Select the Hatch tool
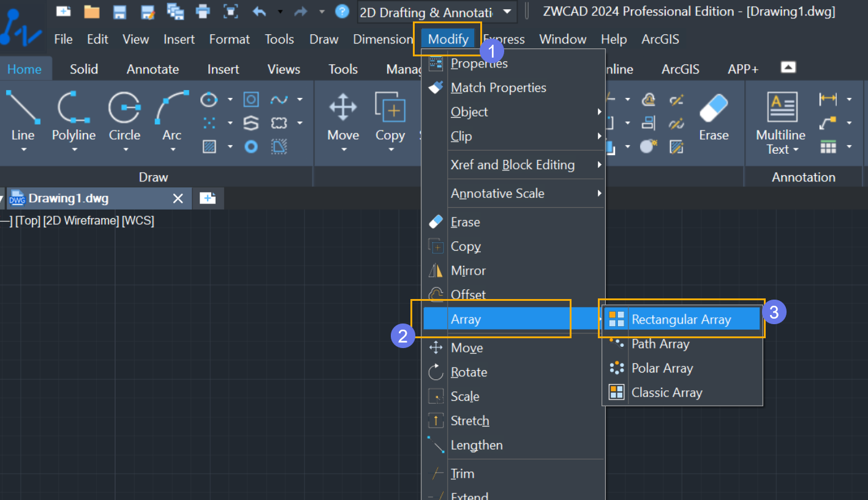Image resolution: width=868 pixels, height=500 pixels. tap(209, 146)
